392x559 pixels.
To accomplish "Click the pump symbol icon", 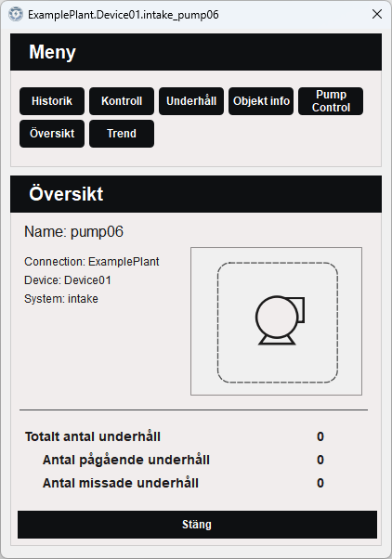I will tap(281, 320).
